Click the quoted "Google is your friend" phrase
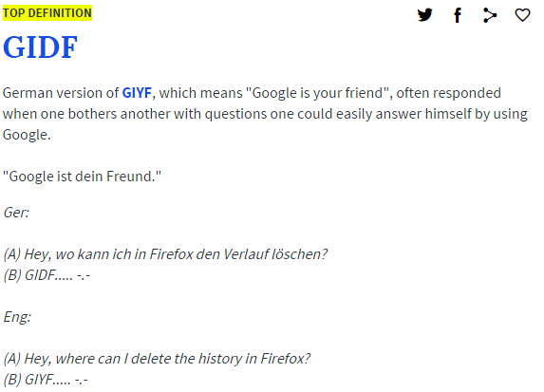This screenshot has height=392, width=544. pos(317,93)
